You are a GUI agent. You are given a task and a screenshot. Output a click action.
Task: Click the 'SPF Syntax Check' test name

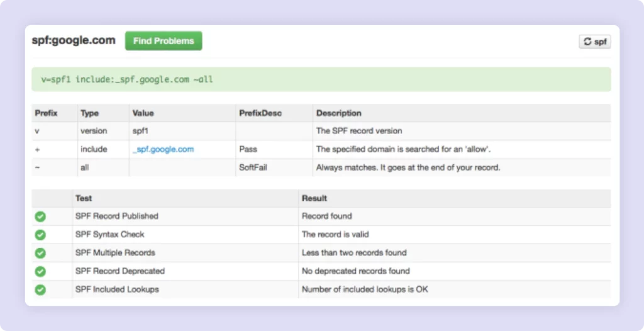pos(109,235)
